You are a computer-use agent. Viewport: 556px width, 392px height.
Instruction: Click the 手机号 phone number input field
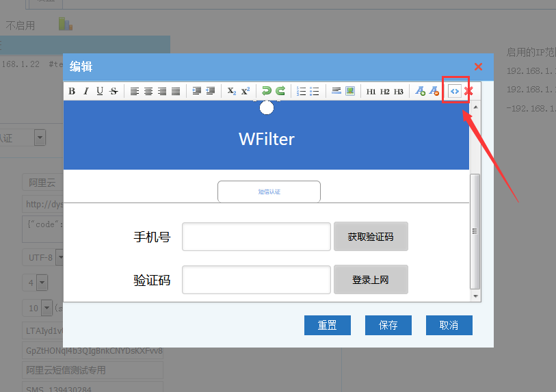point(256,237)
